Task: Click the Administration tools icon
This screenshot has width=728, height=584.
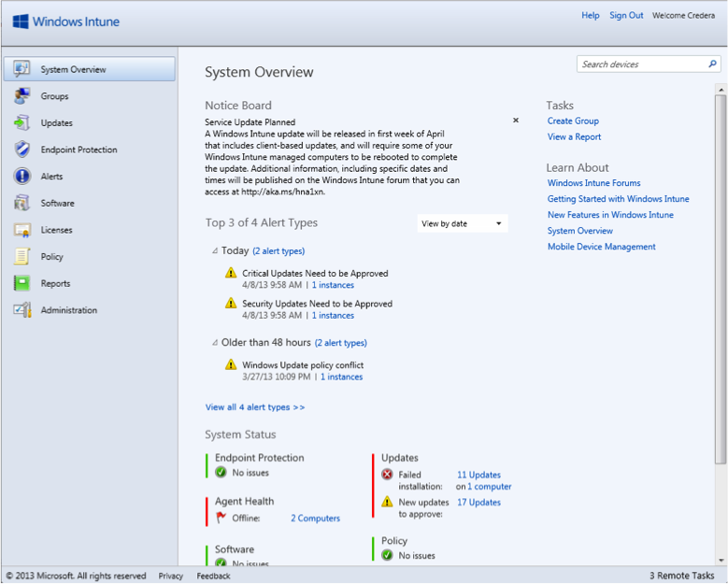Action: click(x=22, y=309)
